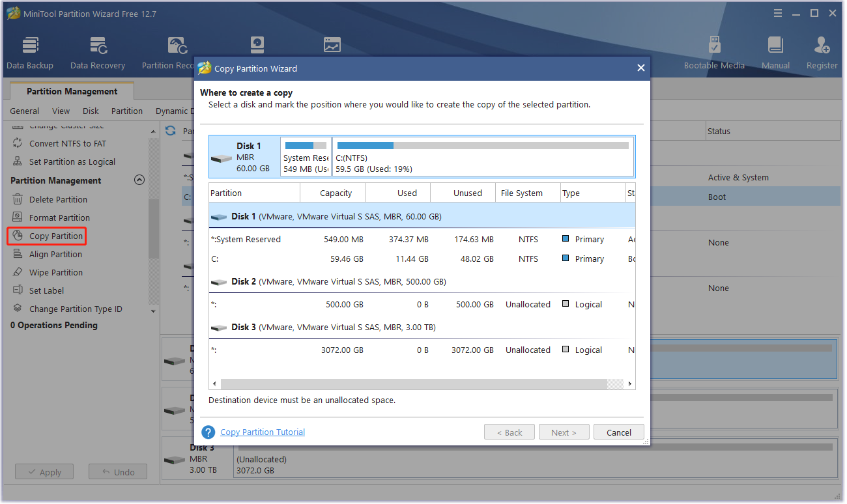Open the Bootable Media builder

click(x=714, y=53)
